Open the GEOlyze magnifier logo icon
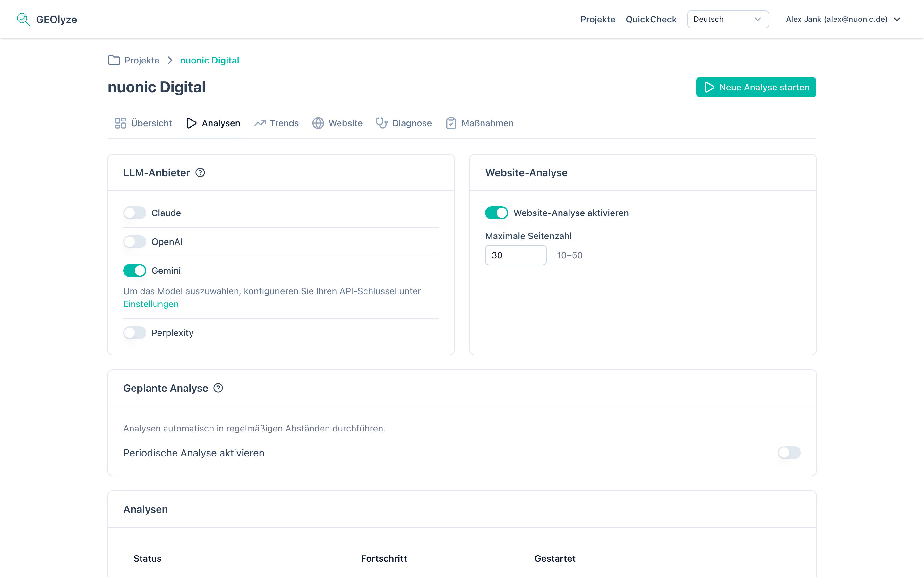 [23, 19]
